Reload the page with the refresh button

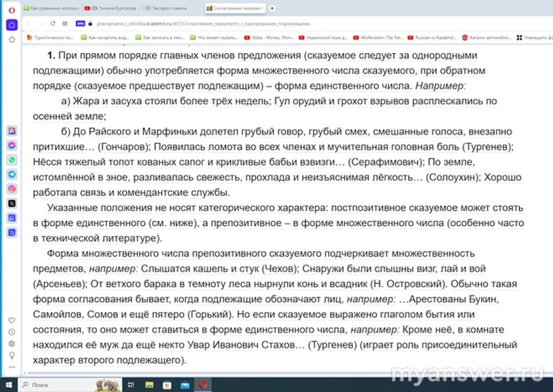[53, 24]
